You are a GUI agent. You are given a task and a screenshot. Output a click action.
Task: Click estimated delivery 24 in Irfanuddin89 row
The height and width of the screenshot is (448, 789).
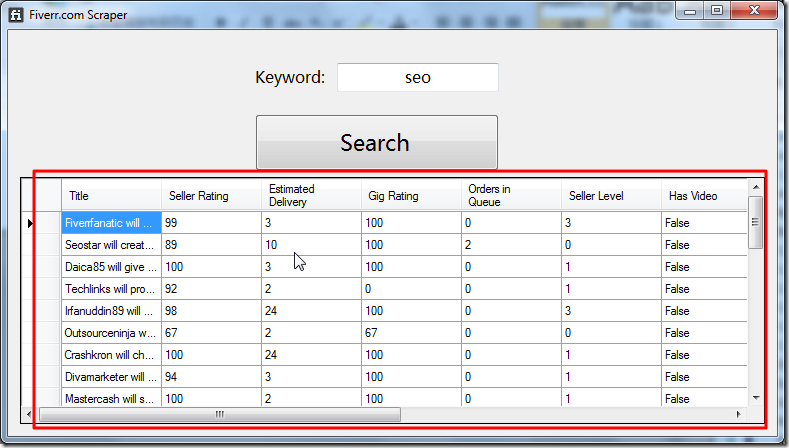311,311
